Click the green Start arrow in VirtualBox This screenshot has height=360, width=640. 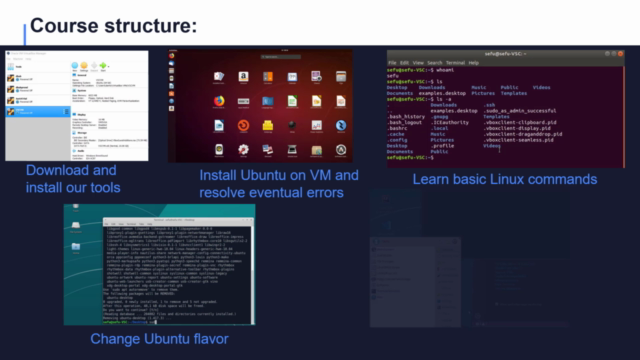[x=103, y=65]
